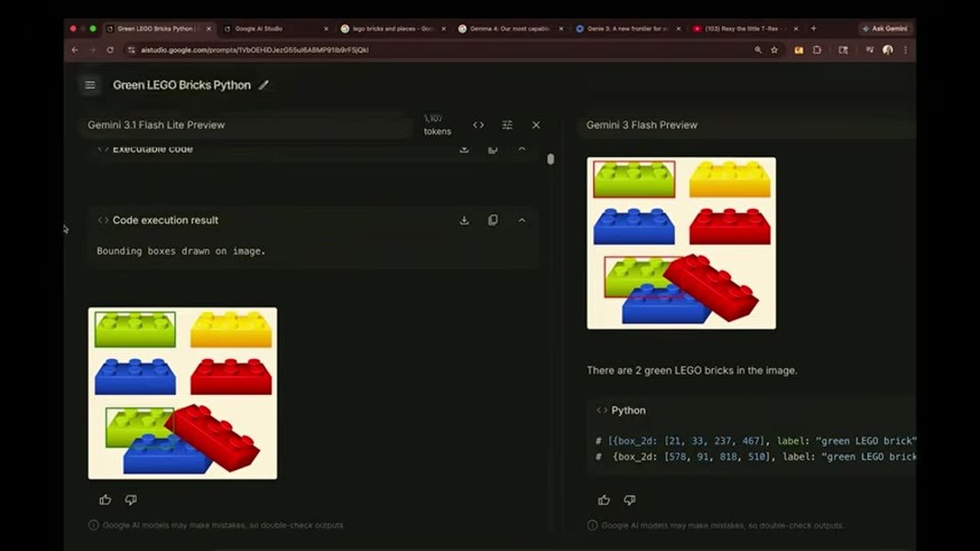Thumbs up the Gemini 3 Flash response
This screenshot has height=551, width=980.
(604, 500)
